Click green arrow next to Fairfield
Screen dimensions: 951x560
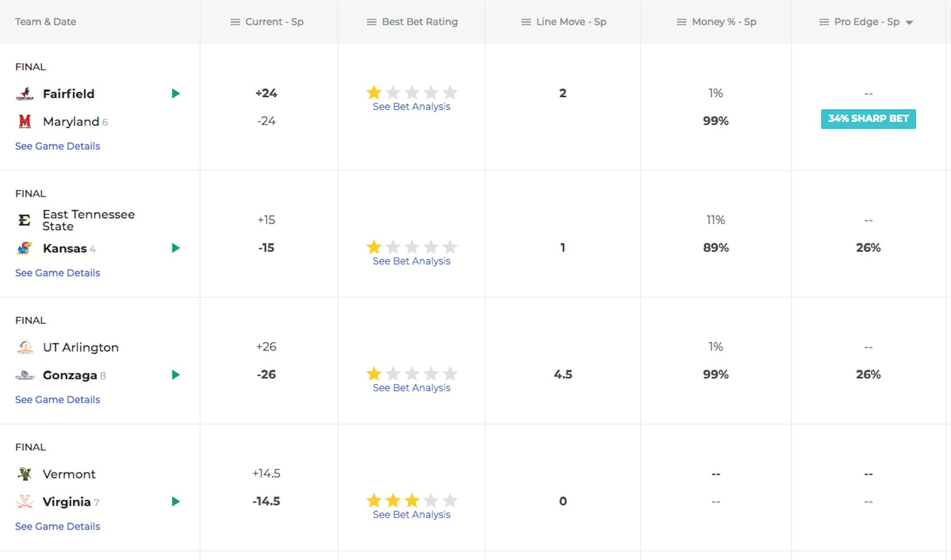click(175, 94)
